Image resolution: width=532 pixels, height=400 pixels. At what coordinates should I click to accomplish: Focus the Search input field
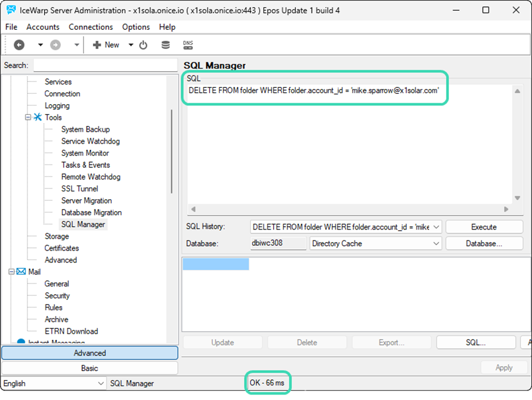click(x=105, y=65)
